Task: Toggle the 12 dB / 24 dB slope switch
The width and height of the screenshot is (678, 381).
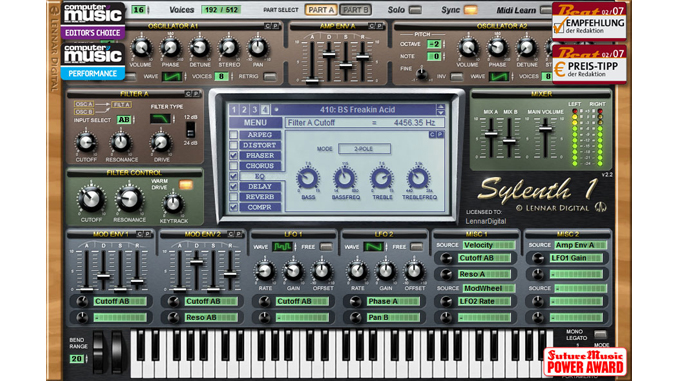Action: pos(190,130)
